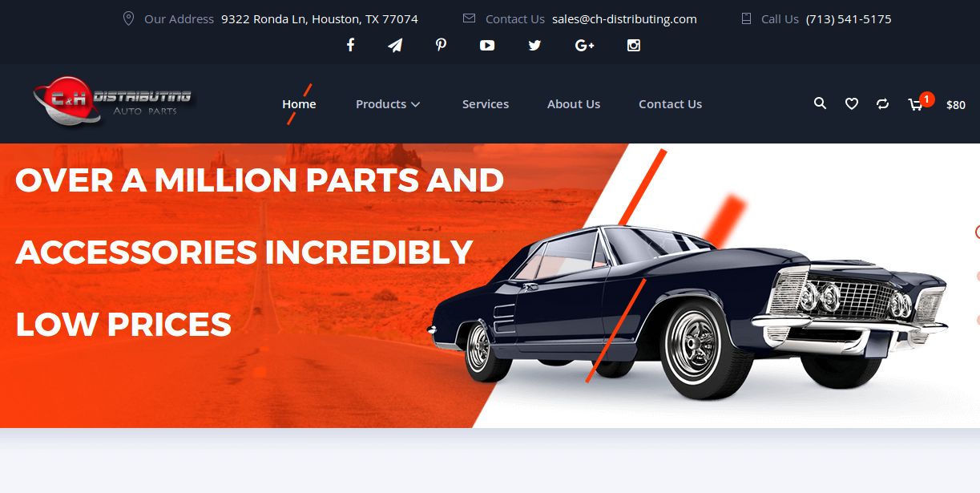980x493 pixels.
Task: Call the (713) 541-5175 phone link
Action: coord(849,18)
